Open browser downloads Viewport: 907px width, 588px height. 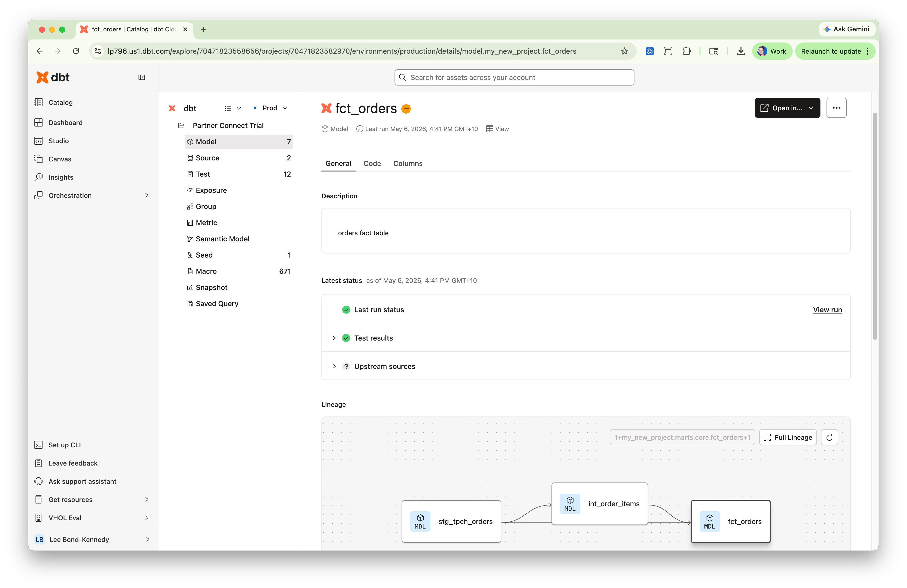pos(741,51)
